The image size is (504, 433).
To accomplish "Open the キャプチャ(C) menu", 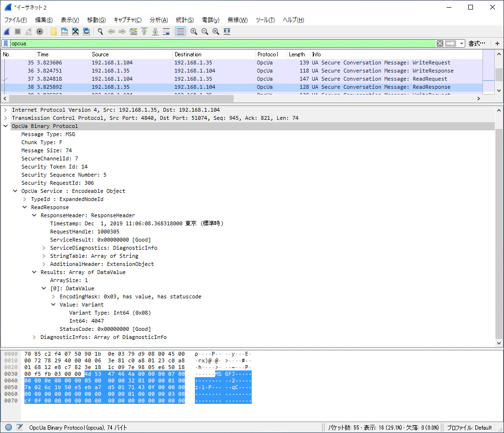I will pyautogui.click(x=128, y=20).
